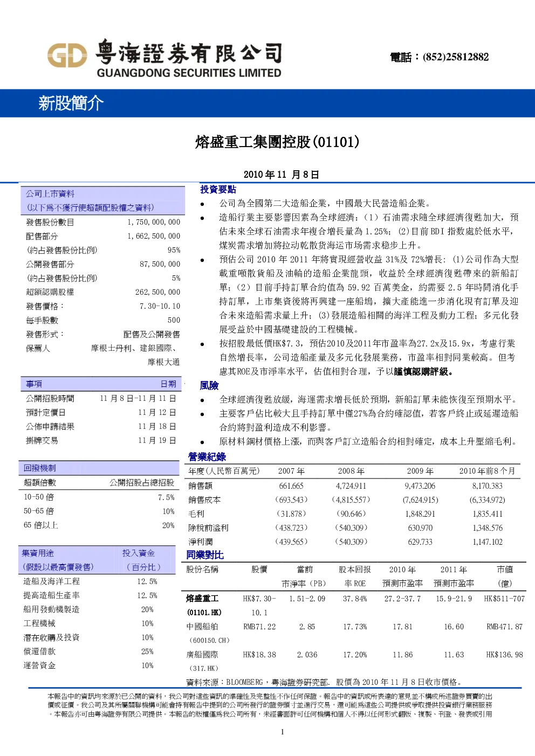The image size is (535, 756).
Task: Click the date 2010年11月8日
Action: [x=282, y=175]
